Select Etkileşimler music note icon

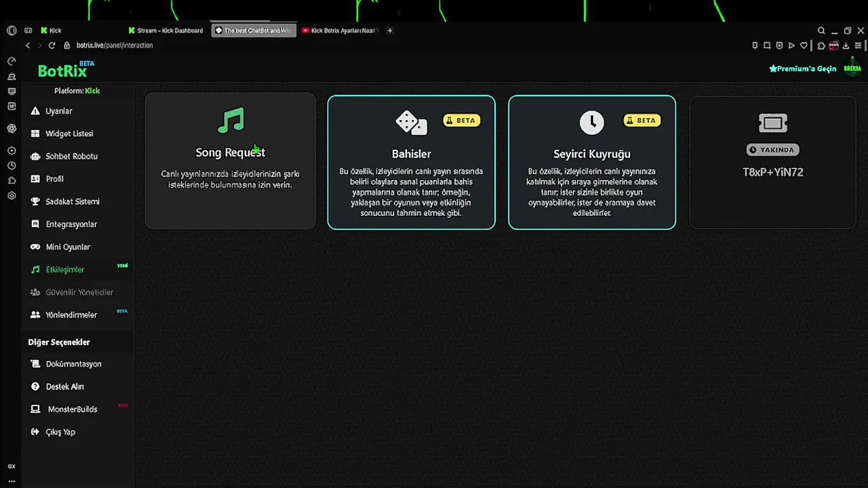coord(35,270)
